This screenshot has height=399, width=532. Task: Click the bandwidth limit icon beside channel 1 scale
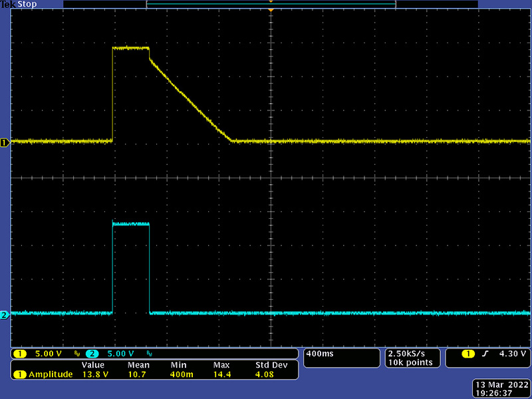coord(76,354)
